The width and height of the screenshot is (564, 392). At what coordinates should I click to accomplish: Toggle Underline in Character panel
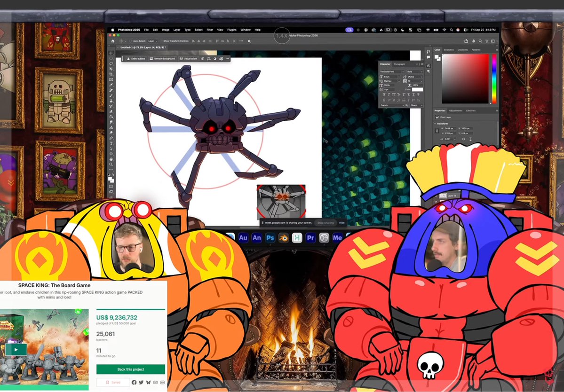coord(413,94)
